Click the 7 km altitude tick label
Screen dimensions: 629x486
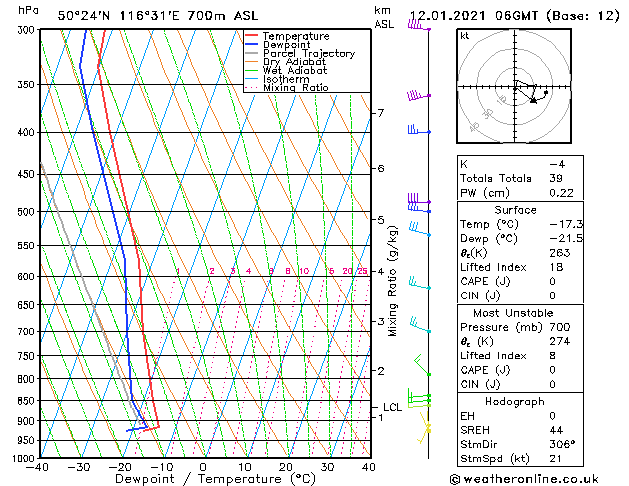coord(380,113)
